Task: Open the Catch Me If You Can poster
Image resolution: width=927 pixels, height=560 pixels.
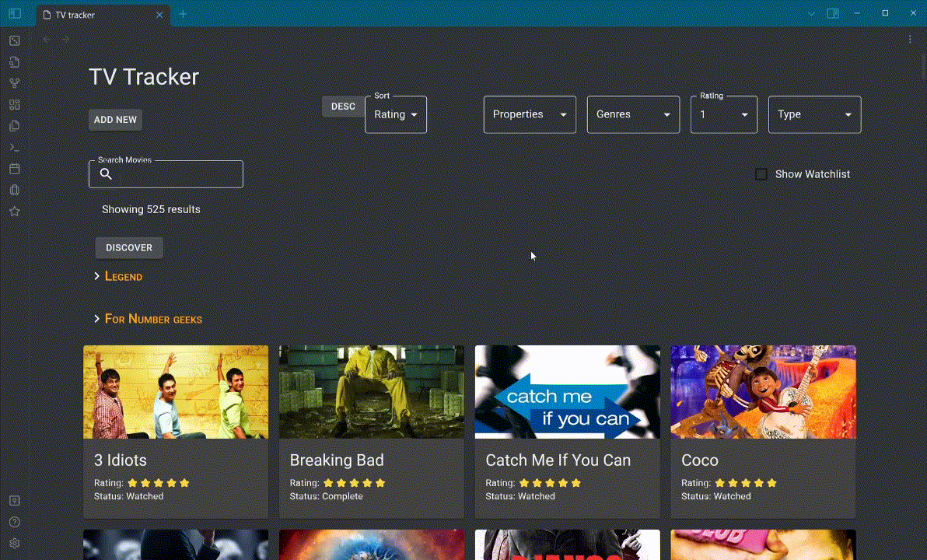Action: pyautogui.click(x=568, y=392)
